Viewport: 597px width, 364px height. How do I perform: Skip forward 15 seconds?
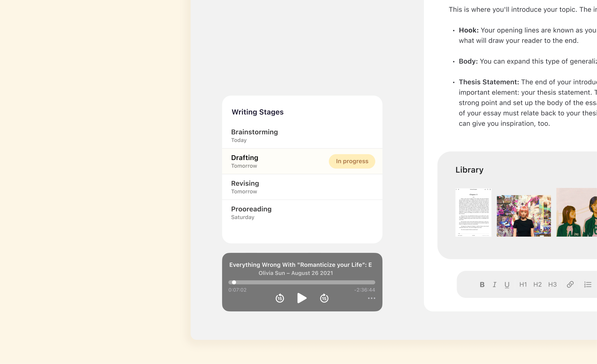324,298
